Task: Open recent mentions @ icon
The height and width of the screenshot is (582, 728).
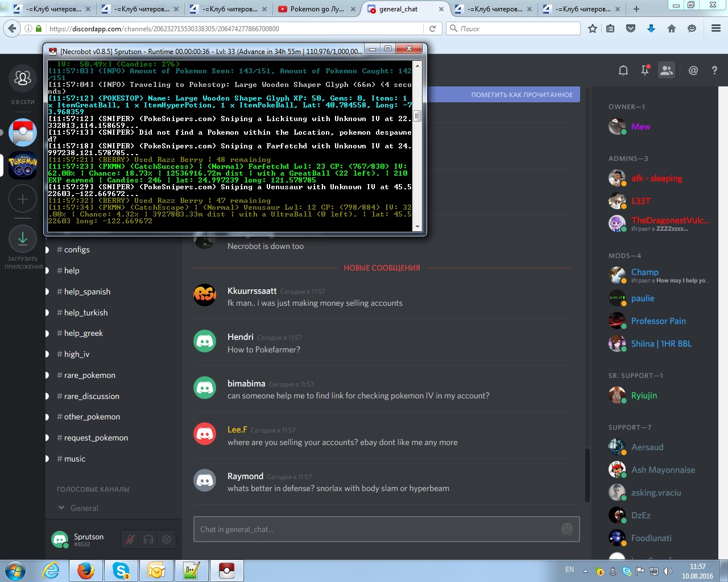Action: point(693,70)
